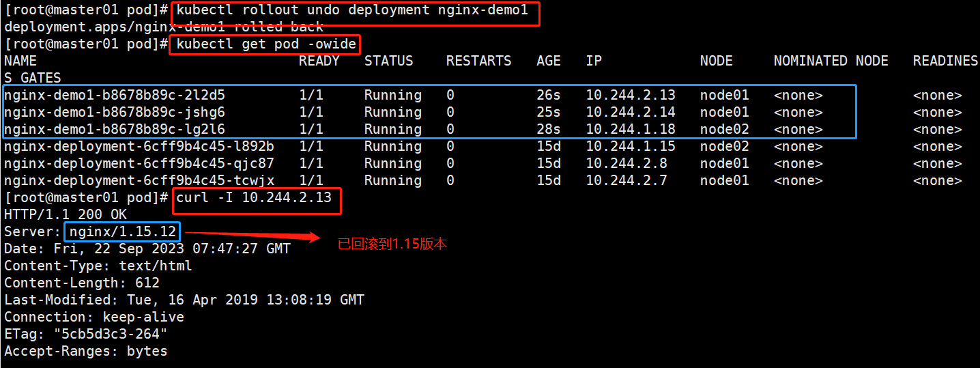Click IP address 10.244.2.7
980x368 pixels.
click(x=626, y=180)
